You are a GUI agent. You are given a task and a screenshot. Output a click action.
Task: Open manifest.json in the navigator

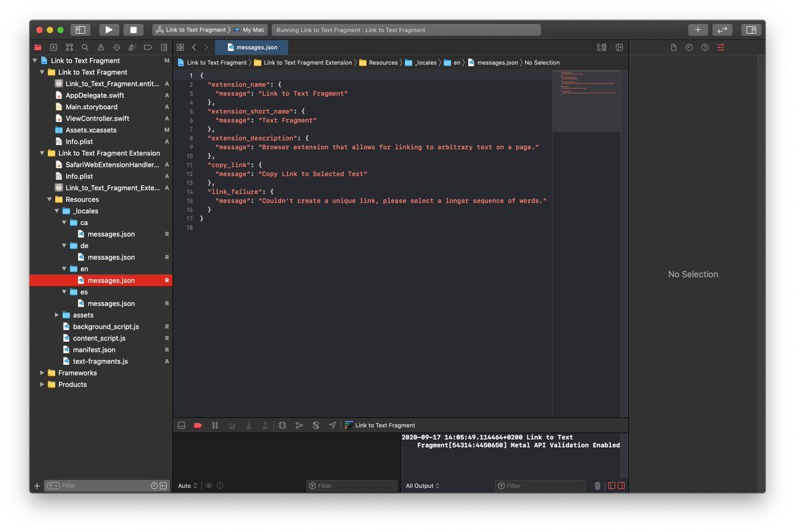pos(94,350)
